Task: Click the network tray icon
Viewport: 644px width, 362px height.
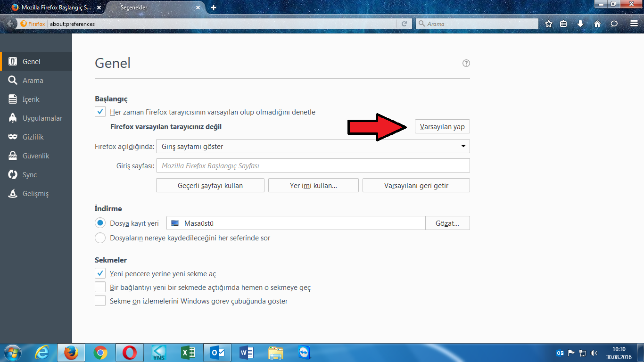Action: [x=583, y=353]
